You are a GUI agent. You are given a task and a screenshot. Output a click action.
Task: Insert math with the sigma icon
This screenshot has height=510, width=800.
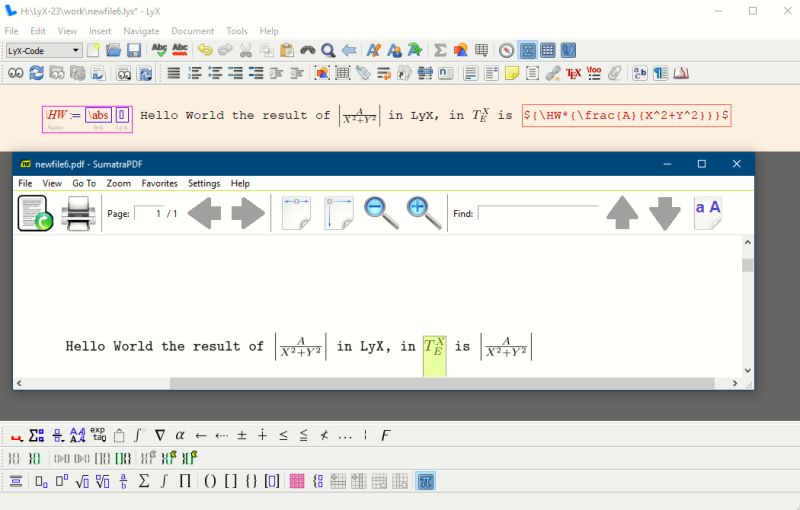click(x=440, y=50)
